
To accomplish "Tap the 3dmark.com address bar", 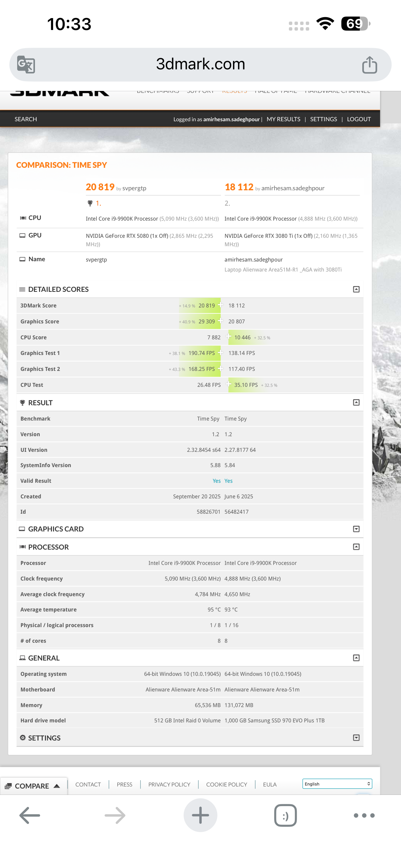I will click(200, 64).
